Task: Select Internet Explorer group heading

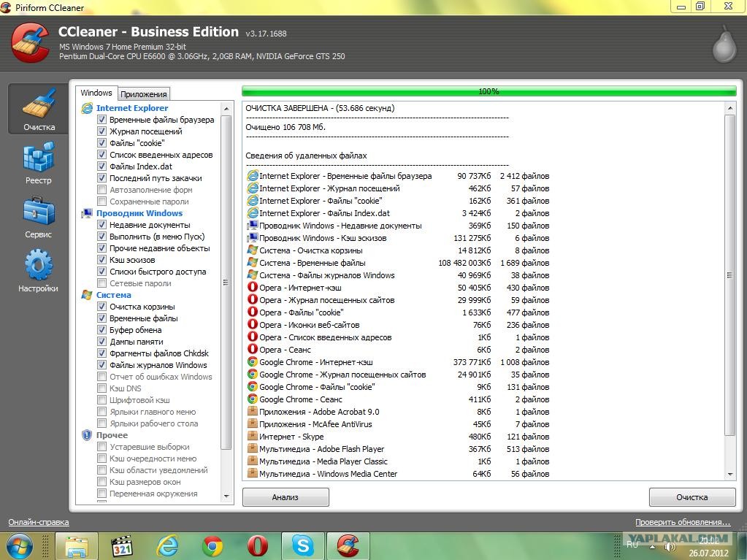Action: tap(132, 108)
